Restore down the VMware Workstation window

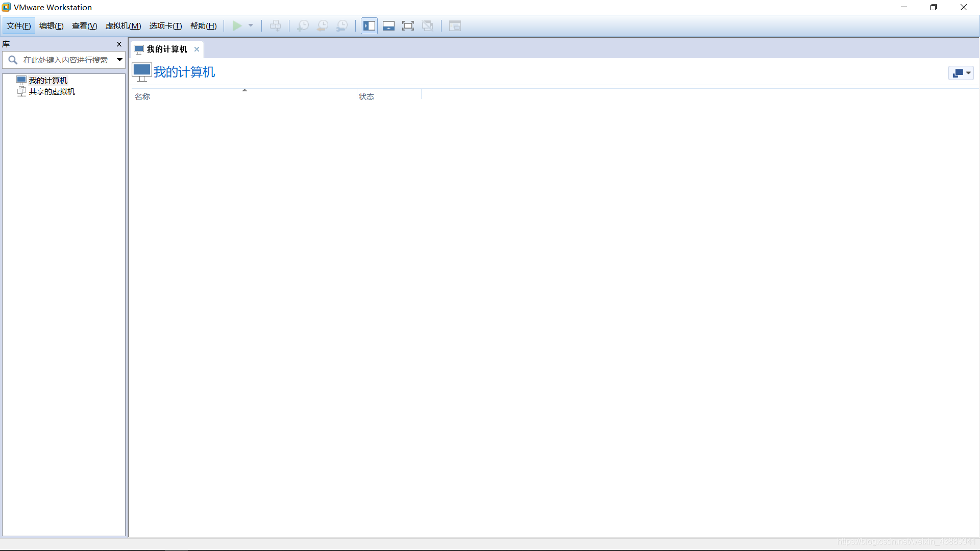[934, 7]
